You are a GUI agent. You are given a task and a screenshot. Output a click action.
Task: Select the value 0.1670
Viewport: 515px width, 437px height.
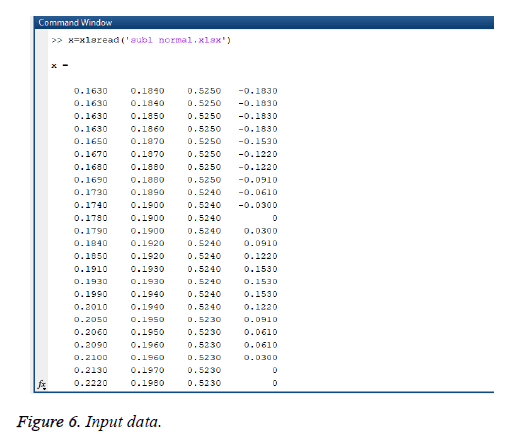tap(91, 154)
